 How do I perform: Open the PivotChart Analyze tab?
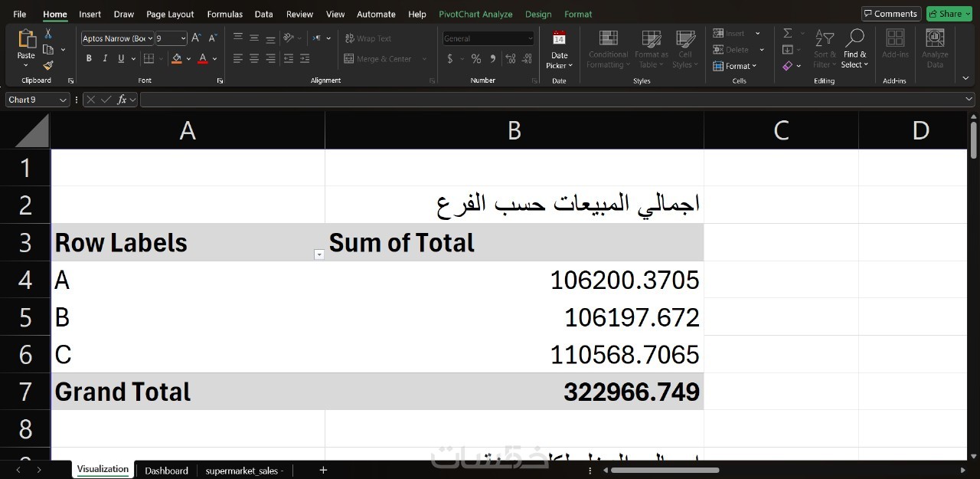475,14
